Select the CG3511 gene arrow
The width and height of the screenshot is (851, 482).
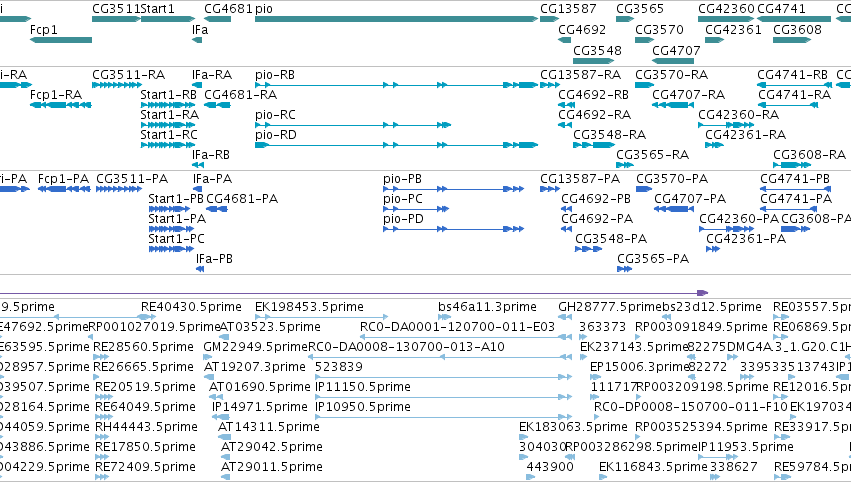coord(117,19)
